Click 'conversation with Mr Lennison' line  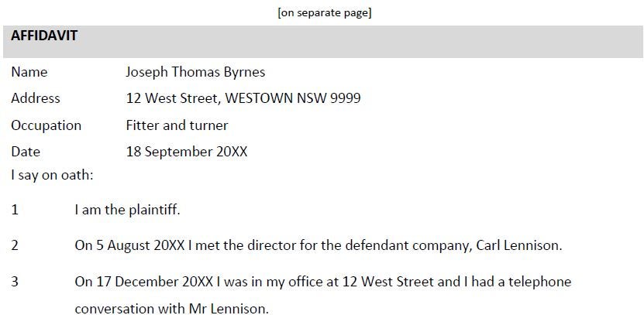point(172,309)
